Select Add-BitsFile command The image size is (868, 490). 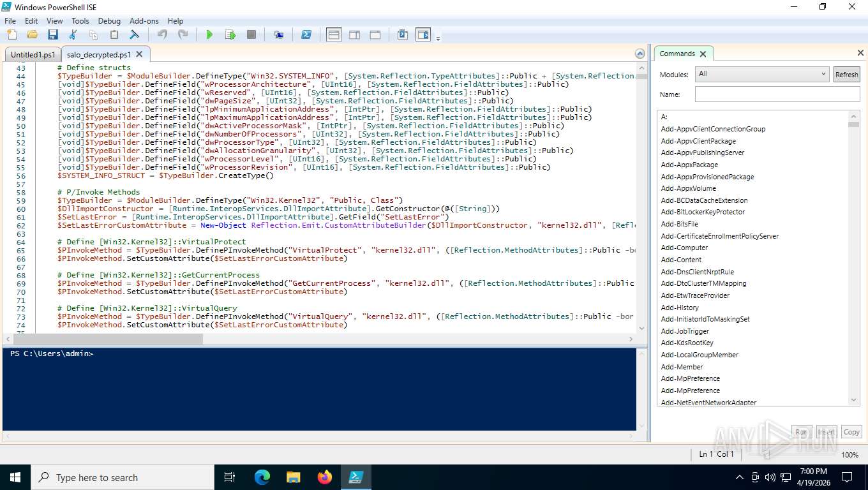pos(680,224)
